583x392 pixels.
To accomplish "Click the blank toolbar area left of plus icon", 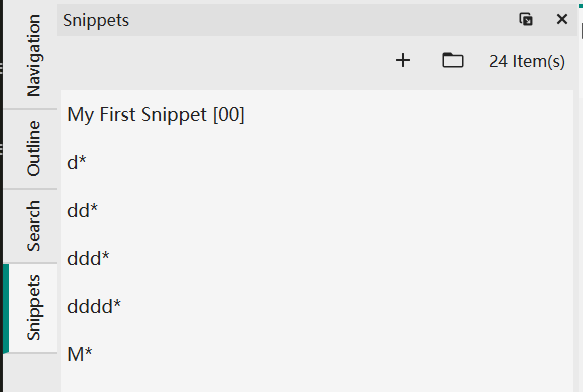I will pyautogui.click(x=223, y=61).
